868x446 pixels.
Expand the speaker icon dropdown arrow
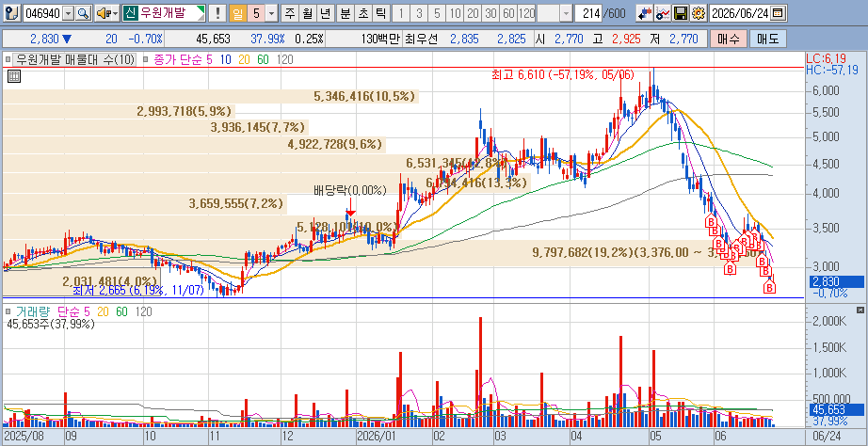click(x=116, y=13)
